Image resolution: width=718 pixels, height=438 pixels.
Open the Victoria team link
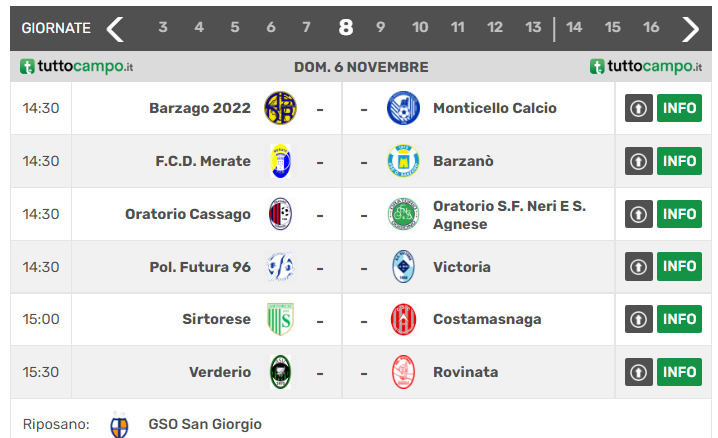pos(461,267)
